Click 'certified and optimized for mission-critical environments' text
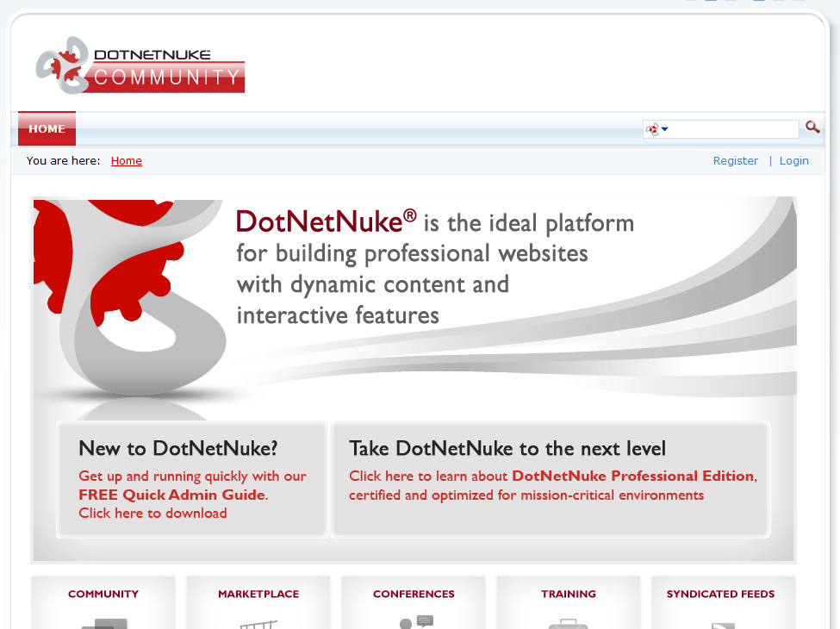Screen dimensions: 840x629 click(x=526, y=495)
